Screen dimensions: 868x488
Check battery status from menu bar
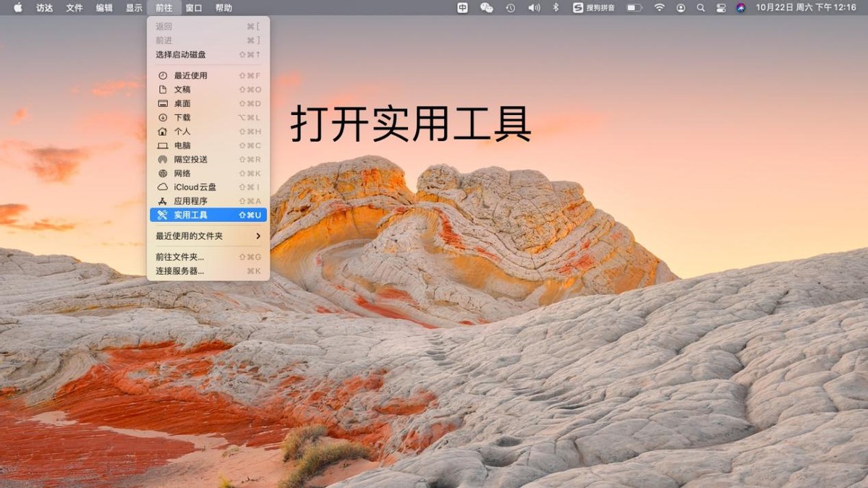coord(634,8)
